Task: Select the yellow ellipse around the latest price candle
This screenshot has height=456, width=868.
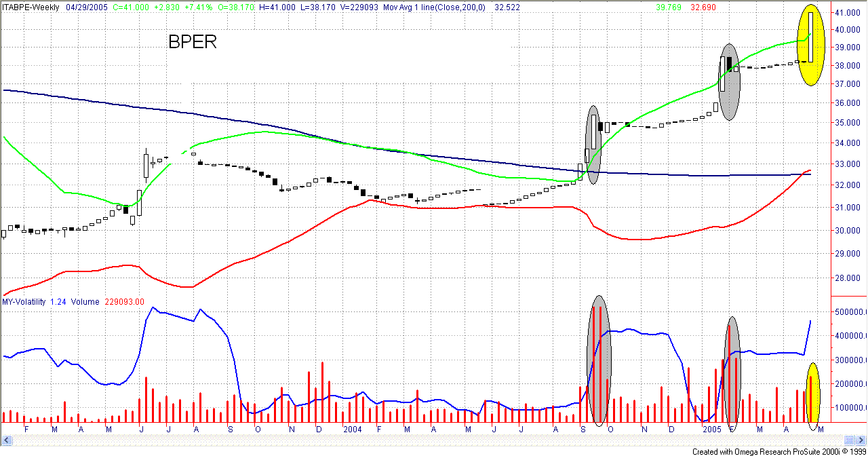Action: coord(810,45)
